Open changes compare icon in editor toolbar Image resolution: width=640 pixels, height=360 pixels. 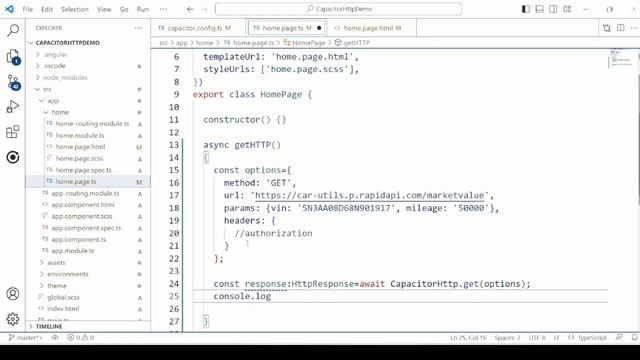tap(607, 28)
